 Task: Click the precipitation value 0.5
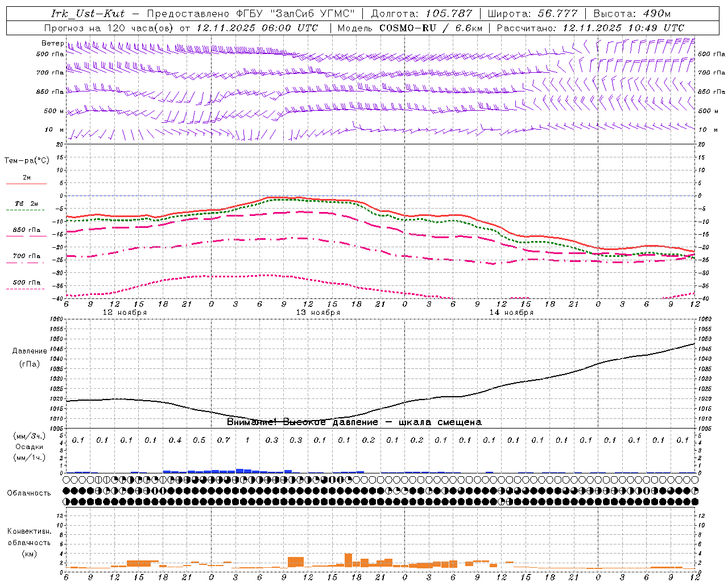(199, 440)
